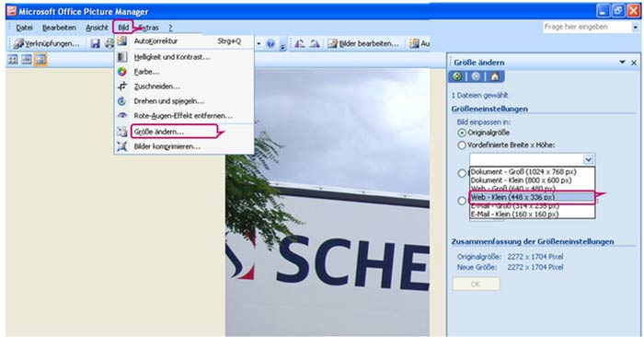Click the Zuschneiden crop icon
Screen dimensions: 644x337
coord(122,87)
